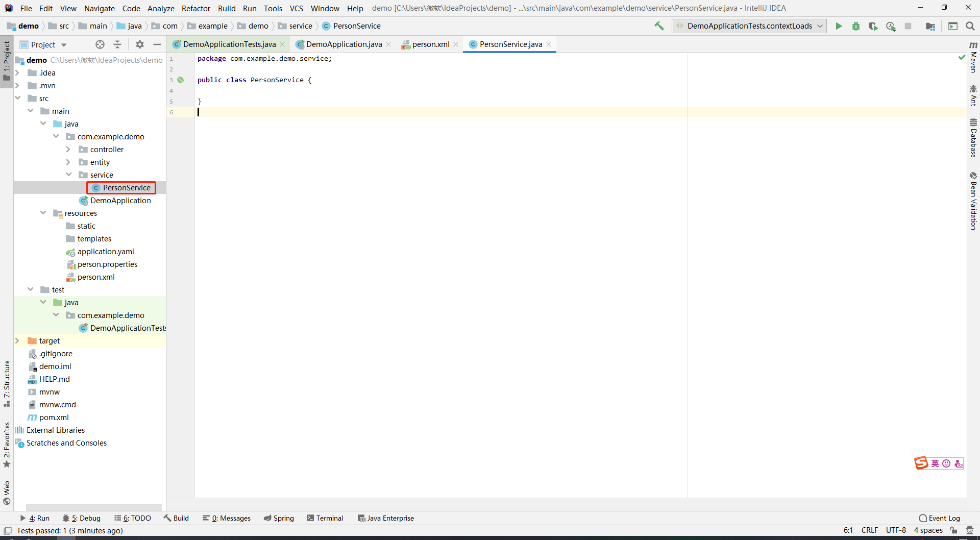The width and height of the screenshot is (980, 540).
Task: Open Project panel settings gear icon
Action: (x=140, y=44)
